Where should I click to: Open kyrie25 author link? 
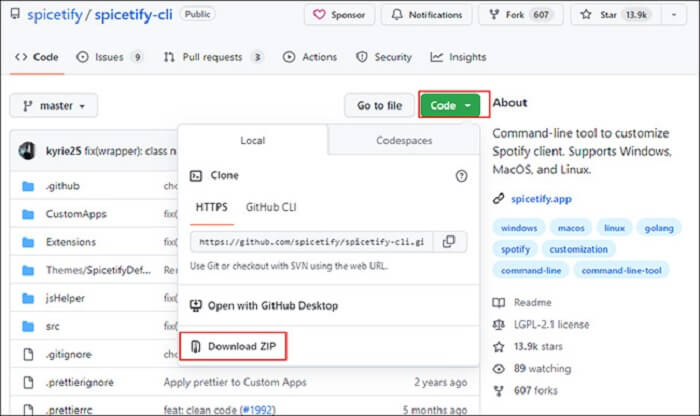click(63, 151)
